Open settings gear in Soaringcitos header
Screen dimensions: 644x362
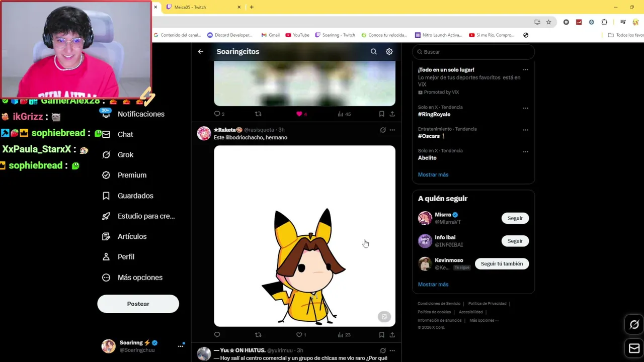[x=389, y=51]
